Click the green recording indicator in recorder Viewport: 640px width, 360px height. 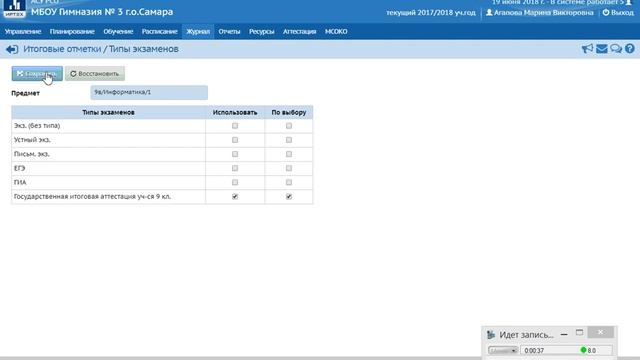tap(583, 350)
